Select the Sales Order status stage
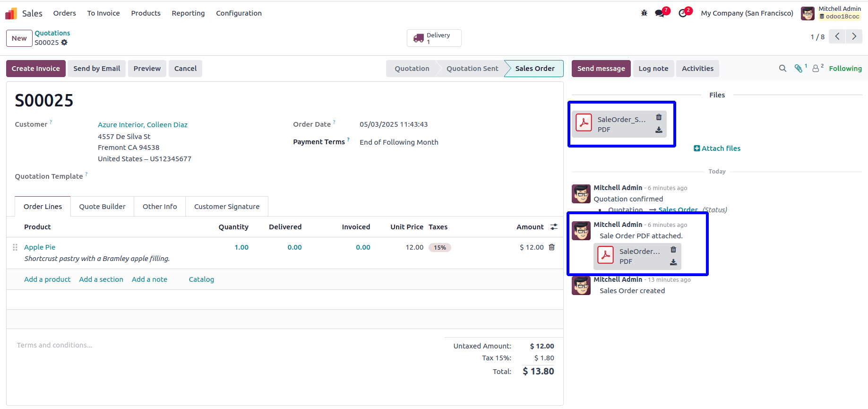 (535, 69)
